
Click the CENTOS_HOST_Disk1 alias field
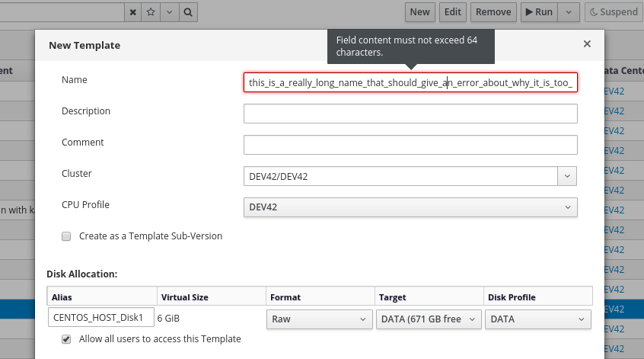pos(100,319)
